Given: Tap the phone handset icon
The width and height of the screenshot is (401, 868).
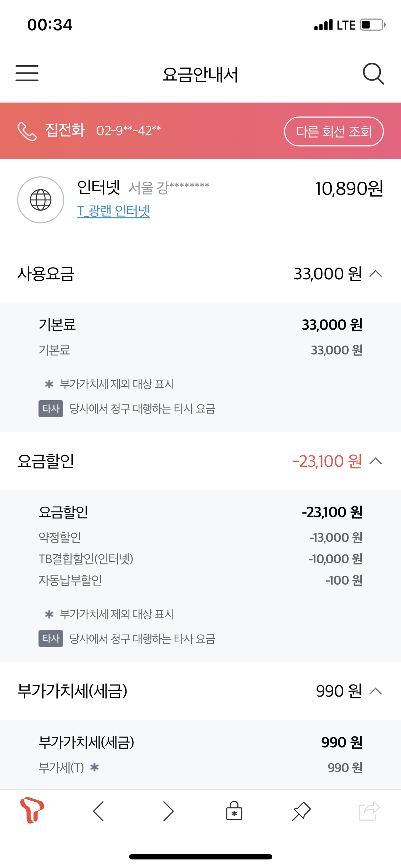Looking at the screenshot, I should point(27,131).
